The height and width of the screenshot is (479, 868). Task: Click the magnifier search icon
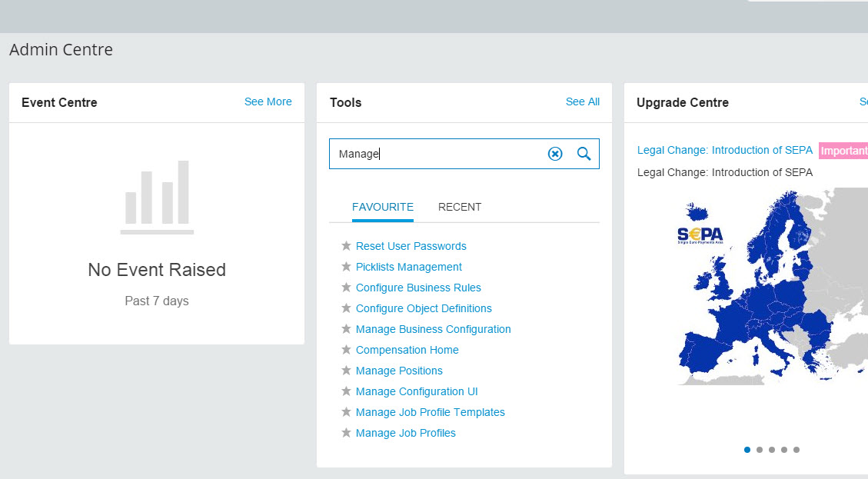pyautogui.click(x=584, y=154)
